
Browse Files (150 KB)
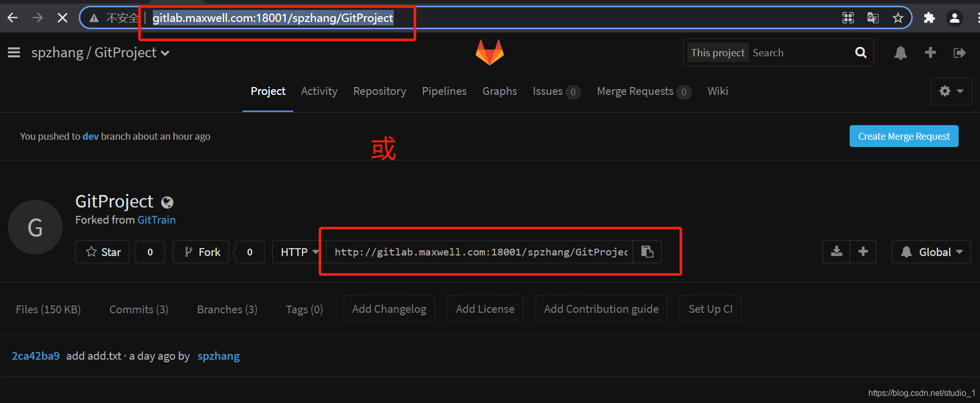tap(49, 309)
